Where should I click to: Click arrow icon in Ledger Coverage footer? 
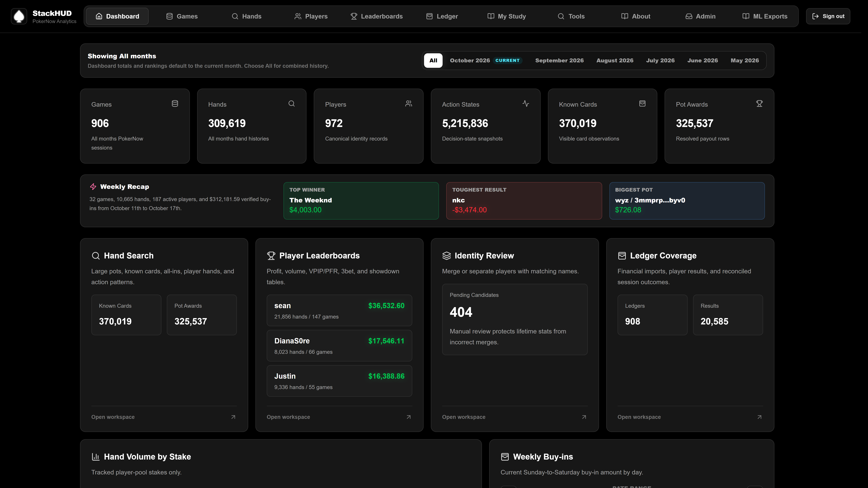[759, 417]
